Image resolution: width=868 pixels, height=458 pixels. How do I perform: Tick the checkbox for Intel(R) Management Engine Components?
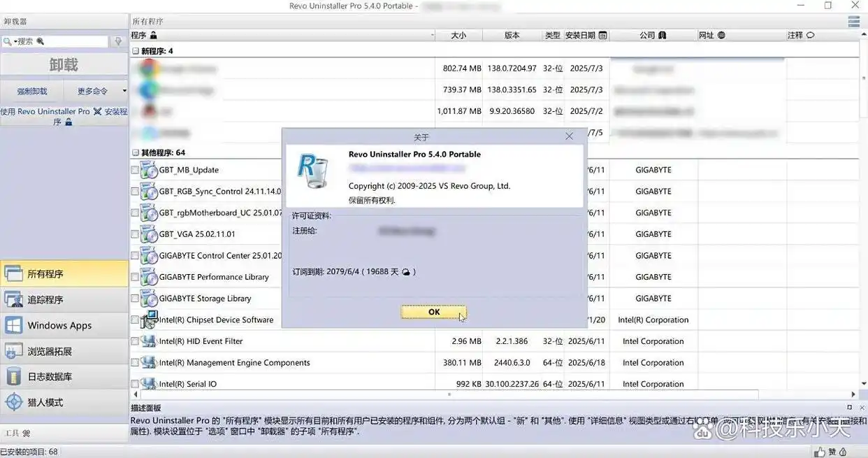[x=135, y=363]
